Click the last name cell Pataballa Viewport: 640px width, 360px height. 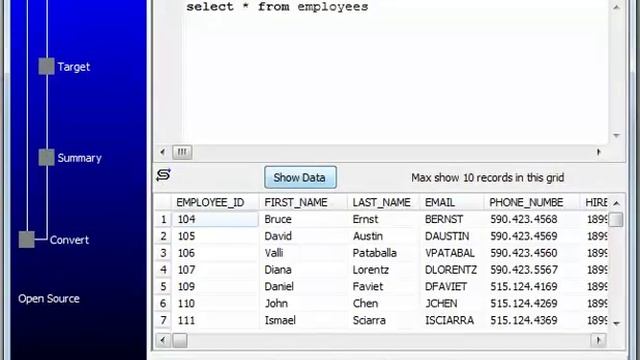pos(383,253)
